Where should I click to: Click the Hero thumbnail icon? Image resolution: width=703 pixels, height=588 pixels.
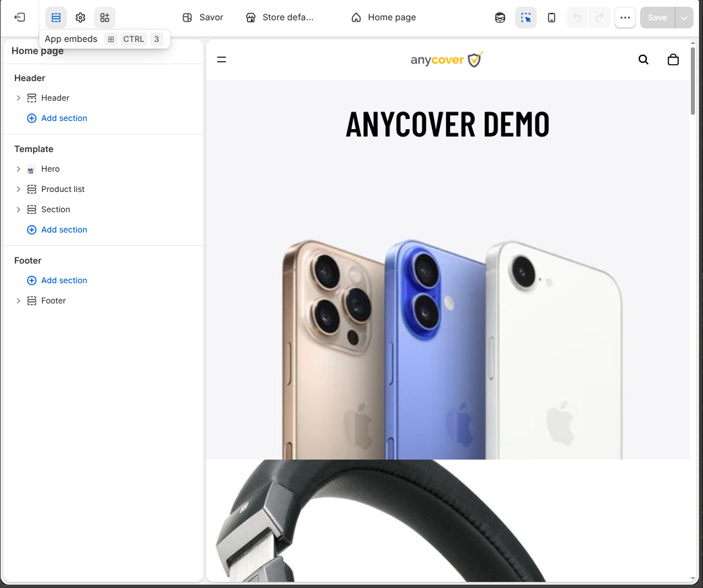31,169
